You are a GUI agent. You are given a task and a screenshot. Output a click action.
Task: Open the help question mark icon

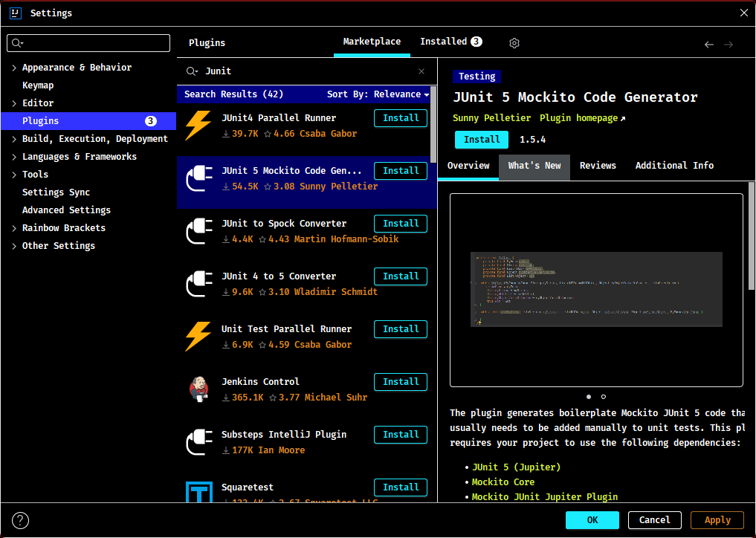point(20,520)
